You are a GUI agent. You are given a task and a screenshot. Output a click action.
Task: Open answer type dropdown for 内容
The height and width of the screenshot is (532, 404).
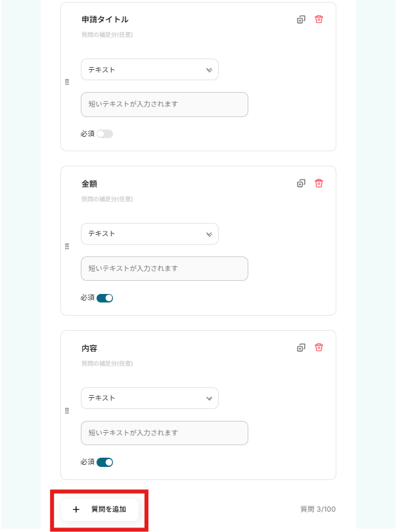click(x=150, y=398)
